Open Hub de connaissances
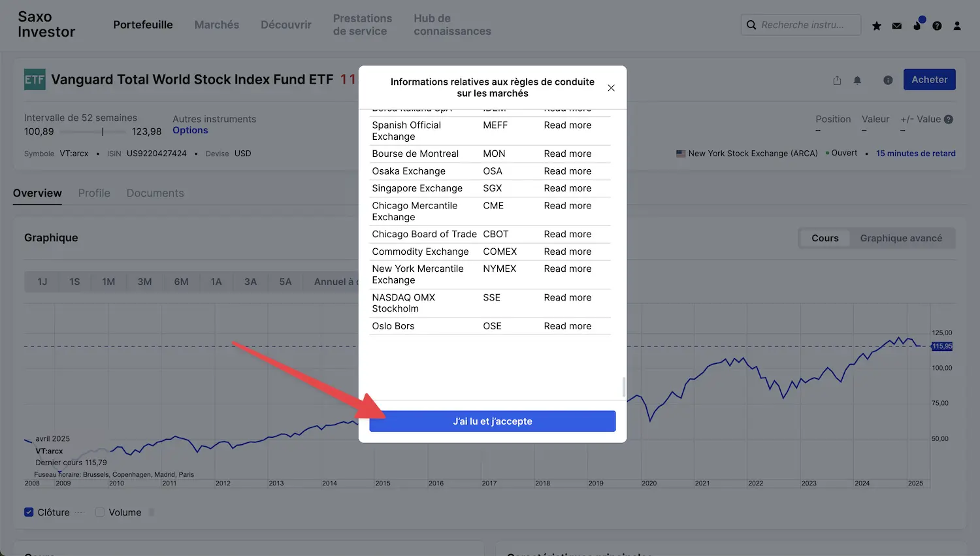The width and height of the screenshot is (980, 556). point(452,25)
